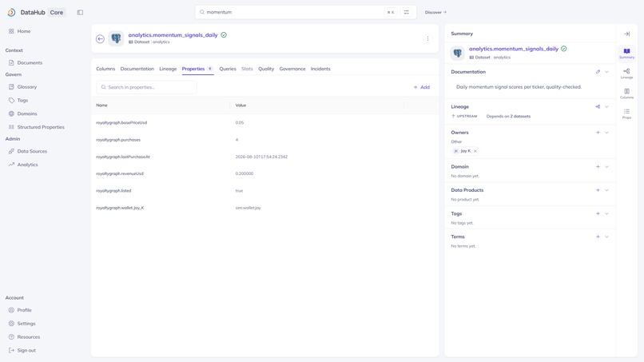This screenshot has width=644, height=362.
Task: Click the verified check next to dataset title
Action: (x=224, y=35)
